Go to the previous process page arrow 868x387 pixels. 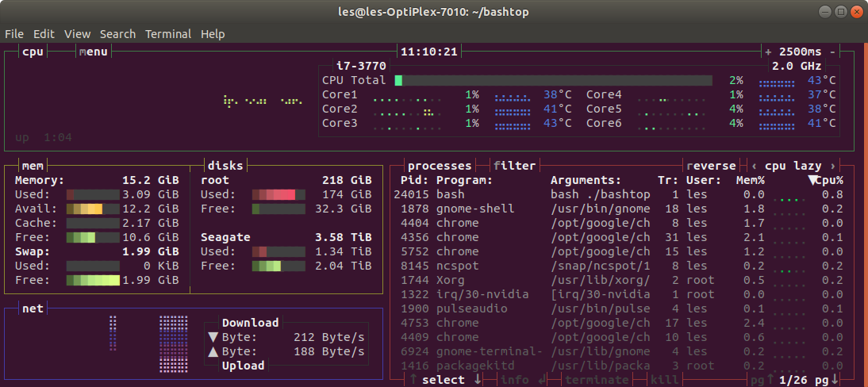pos(770,381)
